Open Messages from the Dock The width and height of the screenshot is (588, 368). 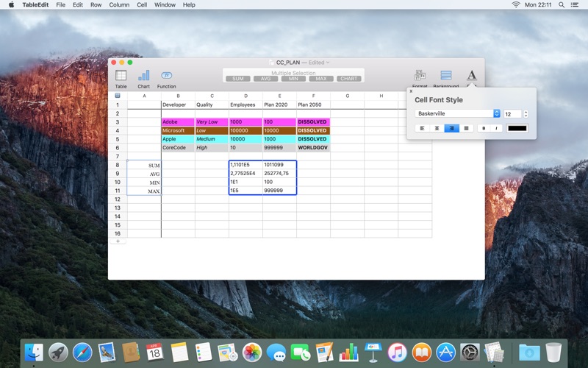pos(276,353)
